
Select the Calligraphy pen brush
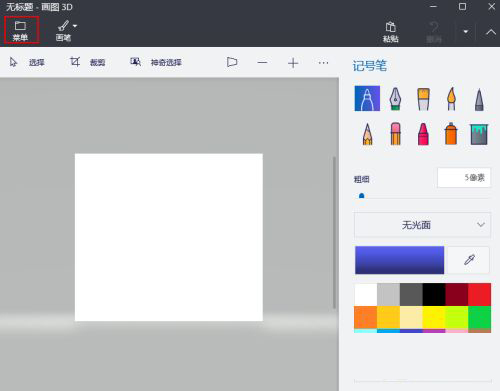point(395,99)
